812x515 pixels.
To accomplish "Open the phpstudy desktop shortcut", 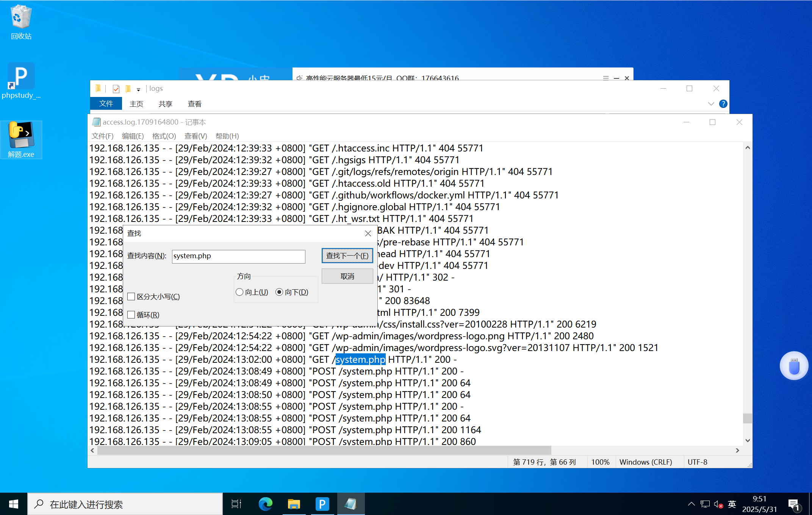I will 21,80.
